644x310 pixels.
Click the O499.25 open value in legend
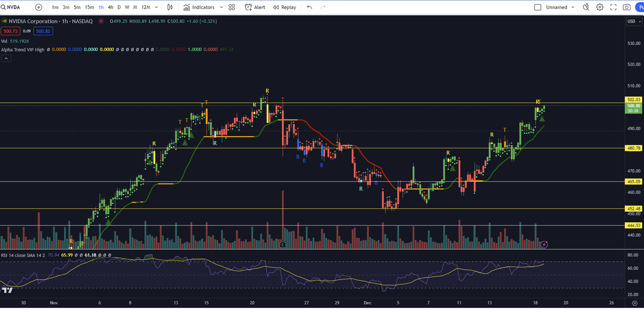click(119, 21)
